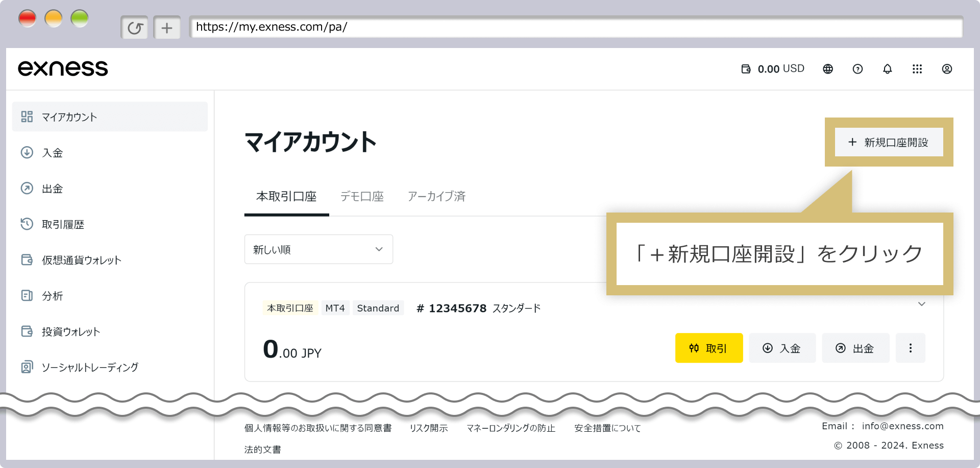Click the 仮想通貨ウォレット wallet icon in the sidebar
This screenshot has width=980, height=468.
click(27, 260)
